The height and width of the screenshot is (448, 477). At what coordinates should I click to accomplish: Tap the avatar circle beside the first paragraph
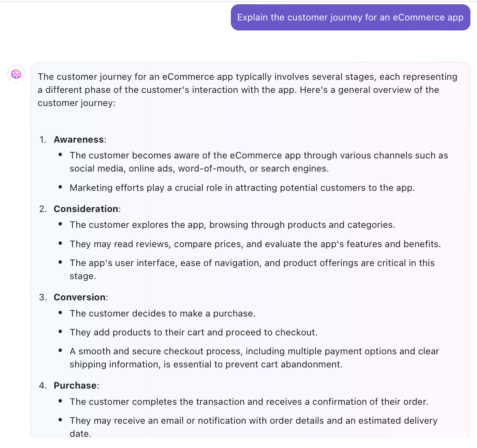click(16, 74)
